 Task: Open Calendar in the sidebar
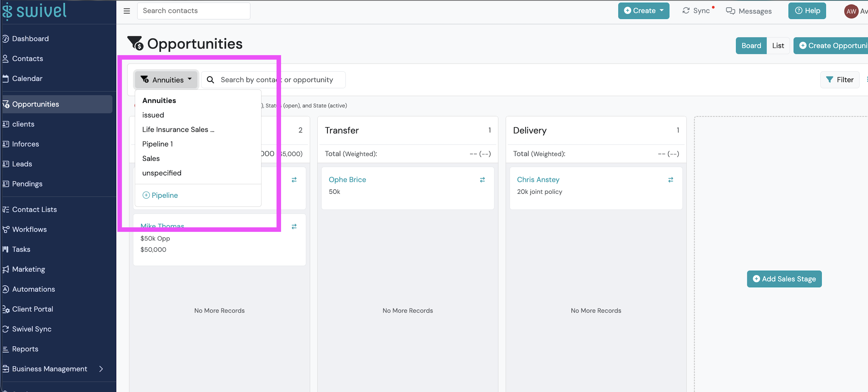(27, 79)
